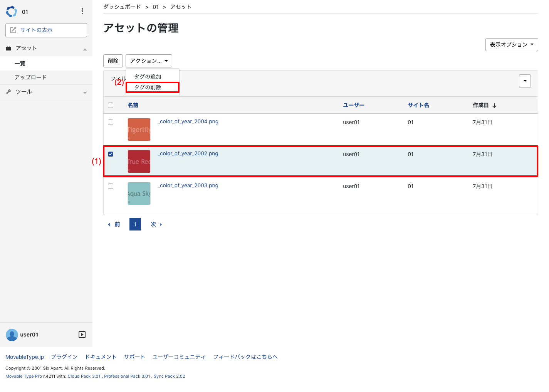Open the 表示オプション dropdown
This screenshot has width=549, height=392.
coord(512,45)
